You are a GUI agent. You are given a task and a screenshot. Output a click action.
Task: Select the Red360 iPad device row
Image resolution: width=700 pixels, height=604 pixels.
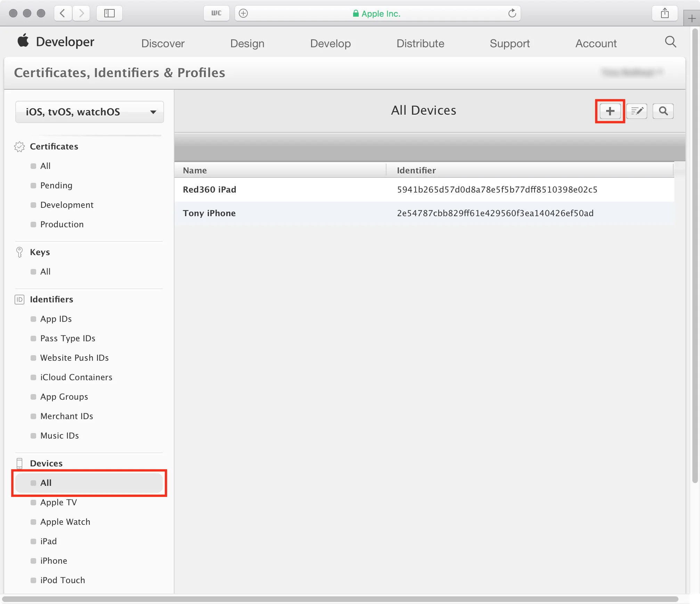424,189
